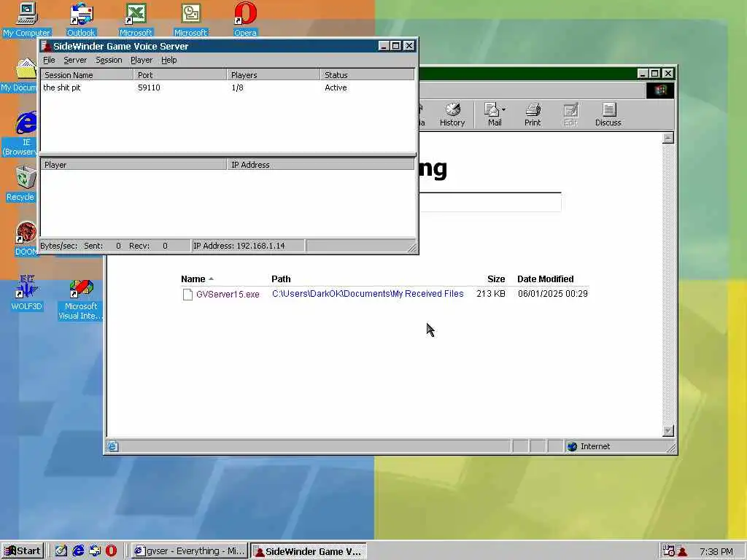The width and height of the screenshot is (747, 560).
Task: Click the file icon beside GVServer15.exe
Action: click(187, 295)
